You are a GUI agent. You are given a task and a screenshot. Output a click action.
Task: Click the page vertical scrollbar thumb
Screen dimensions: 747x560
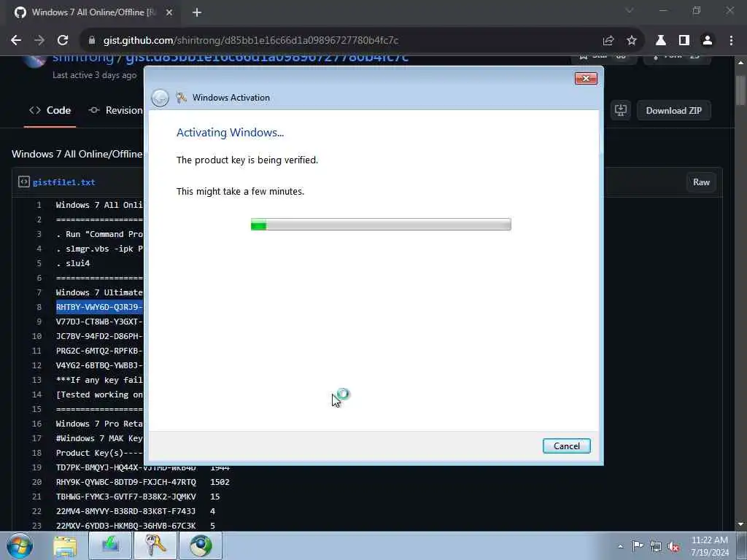741,90
